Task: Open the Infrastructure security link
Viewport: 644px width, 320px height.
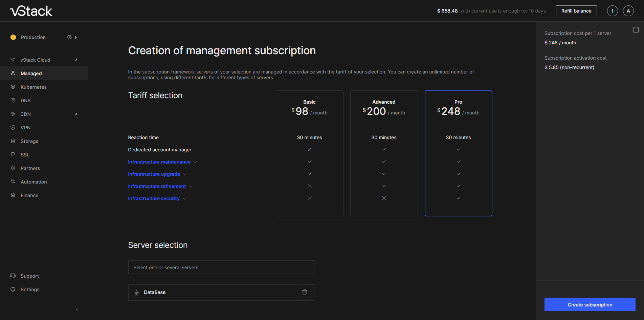Action: coord(154,198)
